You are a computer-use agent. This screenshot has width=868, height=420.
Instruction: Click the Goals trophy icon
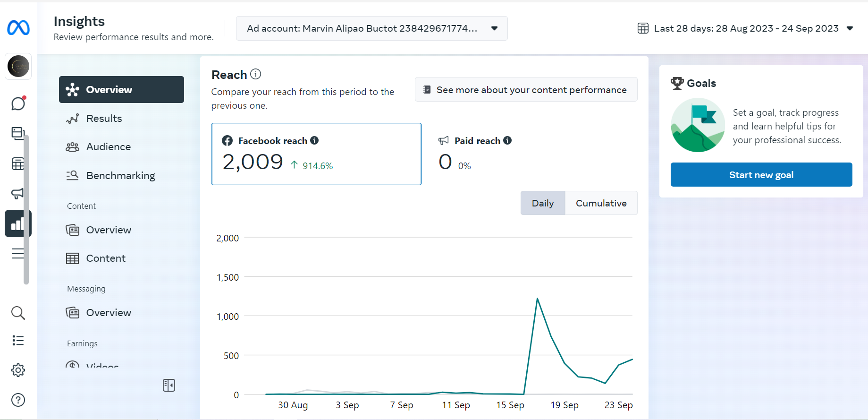tap(677, 83)
